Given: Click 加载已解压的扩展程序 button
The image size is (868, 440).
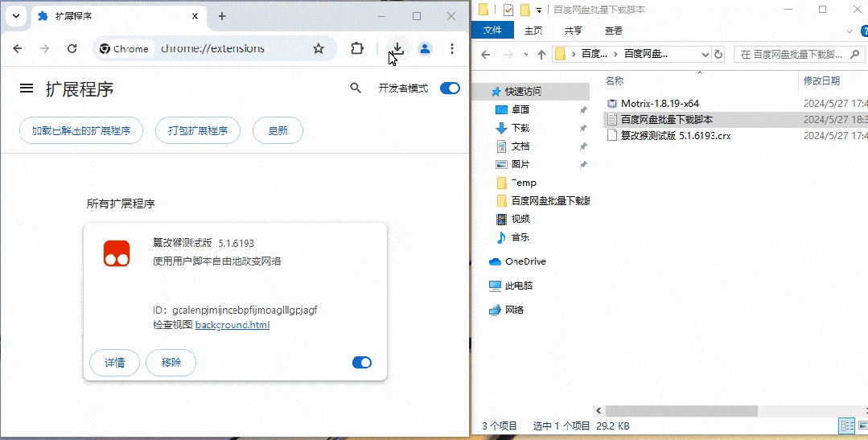Looking at the screenshot, I should 80,130.
